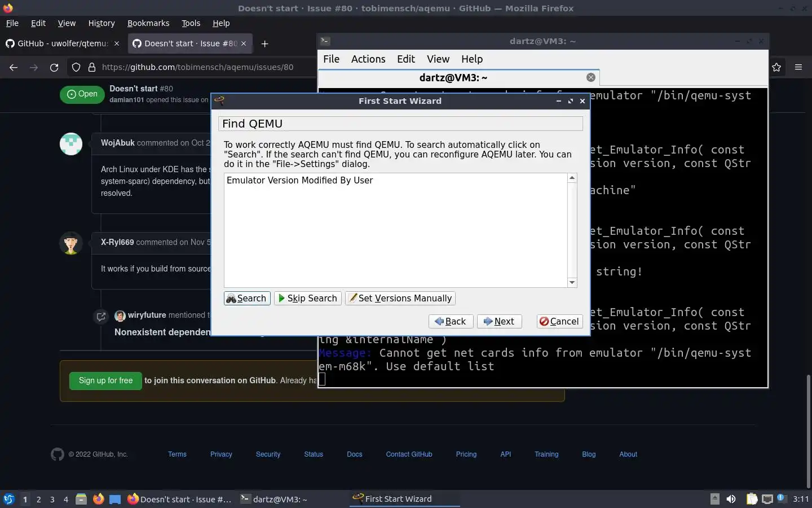Screen dimensions: 812x508
Task: Bookmark this page with star icon
Action: click(x=776, y=67)
